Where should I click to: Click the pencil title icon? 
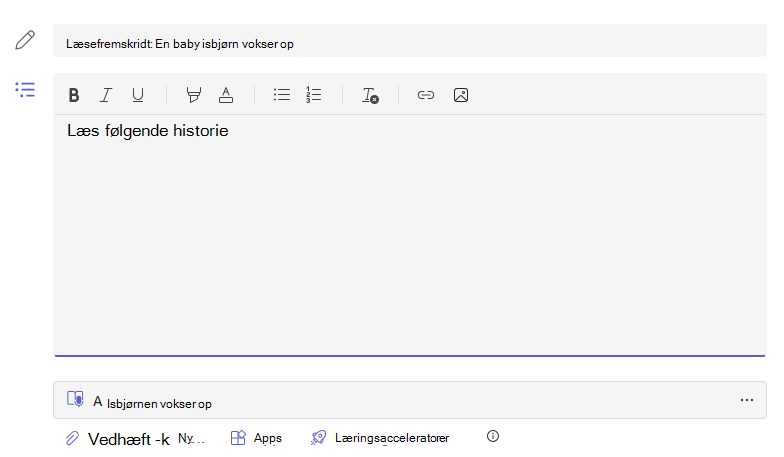tap(25, 40)
